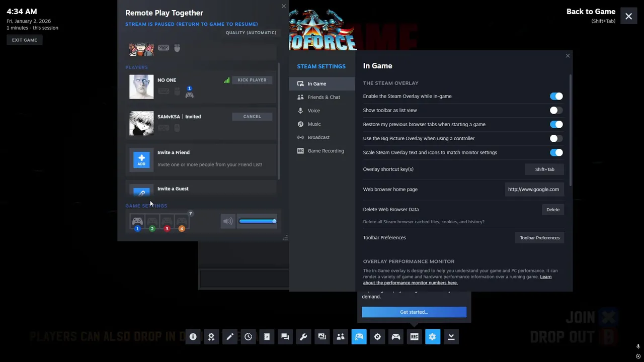Enable Show toolbar as list view
Viewport: 644px width, 362px height.
click(556, 110)
